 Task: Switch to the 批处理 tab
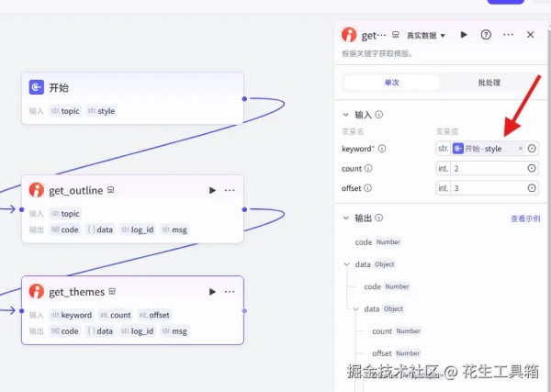[x=489, y=83]
